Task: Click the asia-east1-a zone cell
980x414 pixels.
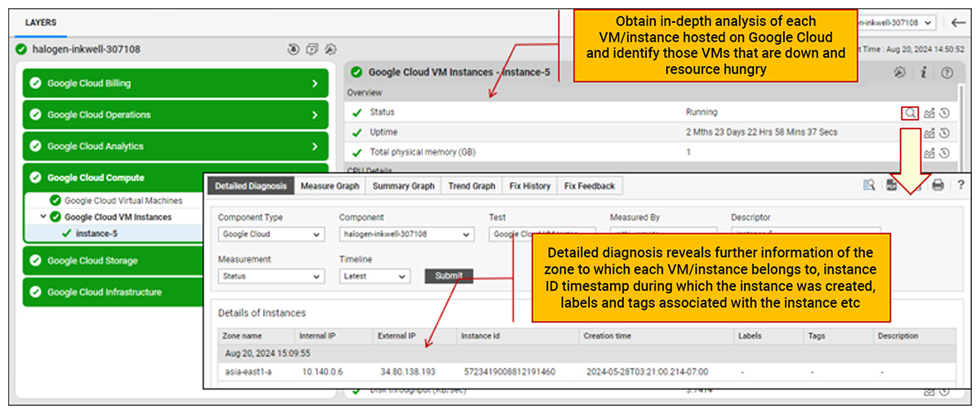Action: [248, 372]
